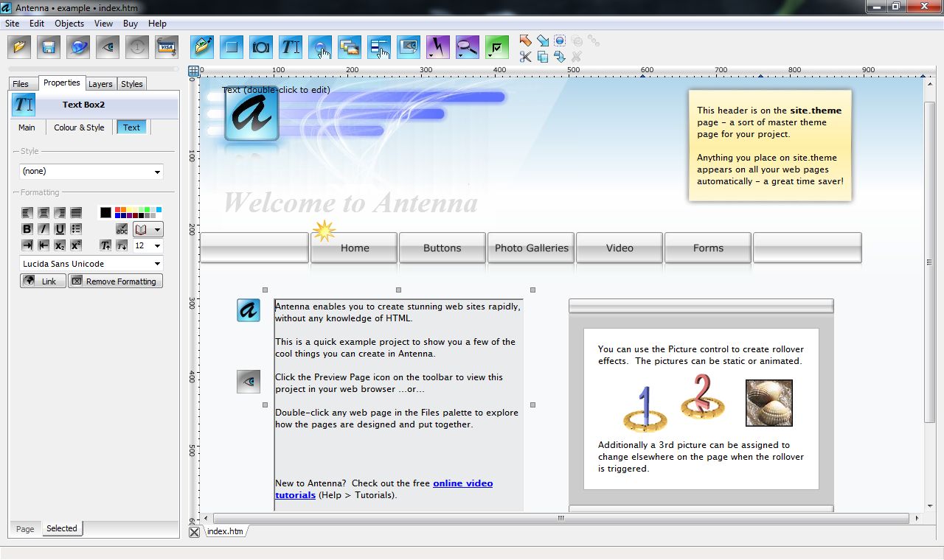
Task: Choose the cyan colour swatch in the palette
Action: tap(159, 210)
